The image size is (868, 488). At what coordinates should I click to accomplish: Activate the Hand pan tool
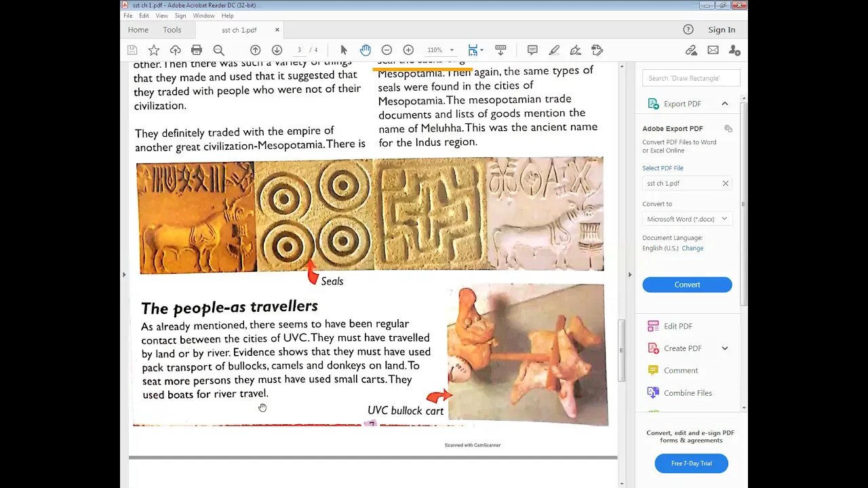tap(366, 50)
